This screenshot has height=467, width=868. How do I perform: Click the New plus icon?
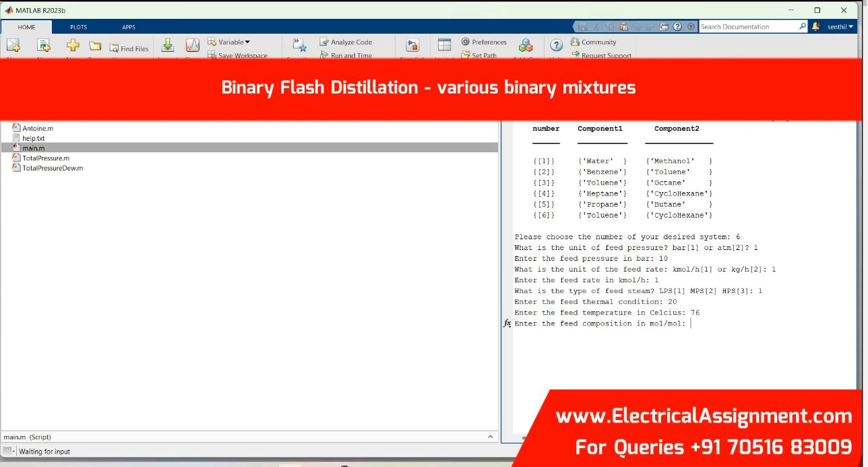(x=73, y=45)
